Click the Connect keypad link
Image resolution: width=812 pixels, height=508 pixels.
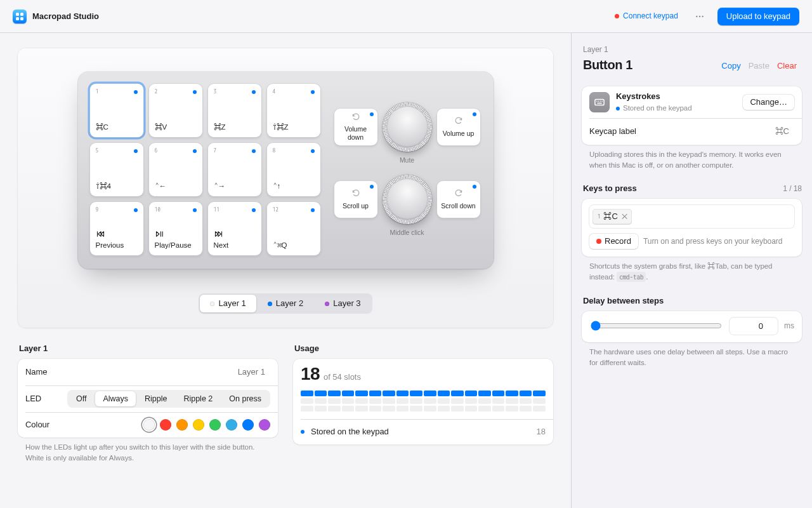pyautogui.click(x=646, y=16)
